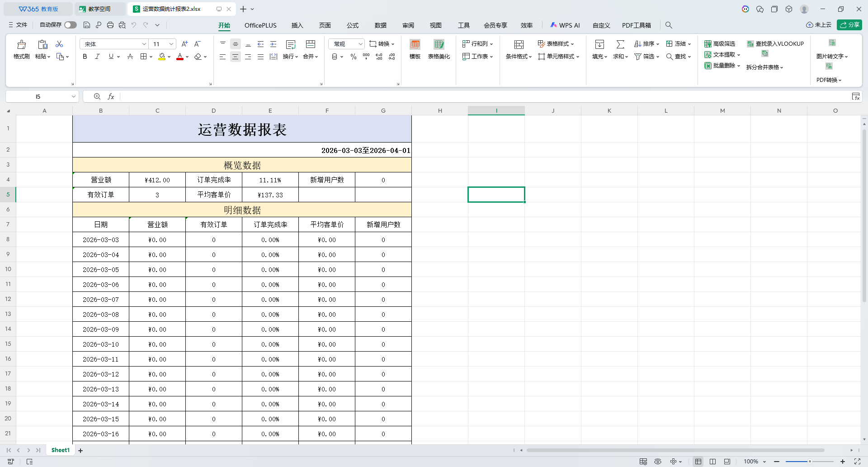Open the 文件 (File) menu
The height and width of the screenshot is (467, 868).
[18, 25]
